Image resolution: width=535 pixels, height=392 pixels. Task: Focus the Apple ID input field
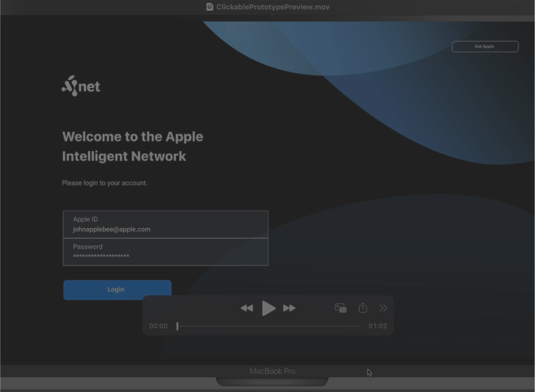click(165, 225)
